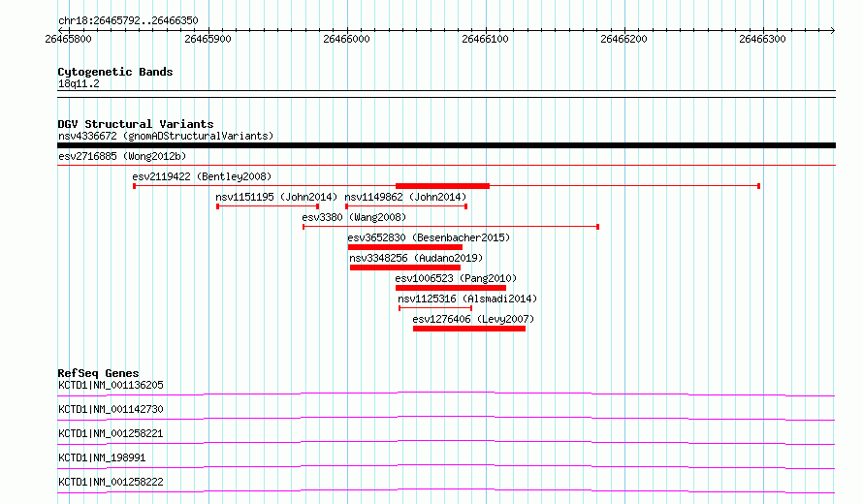
Task: Open transcript KCTD1|NM_001258222 label
Action: tap(111, 482)
